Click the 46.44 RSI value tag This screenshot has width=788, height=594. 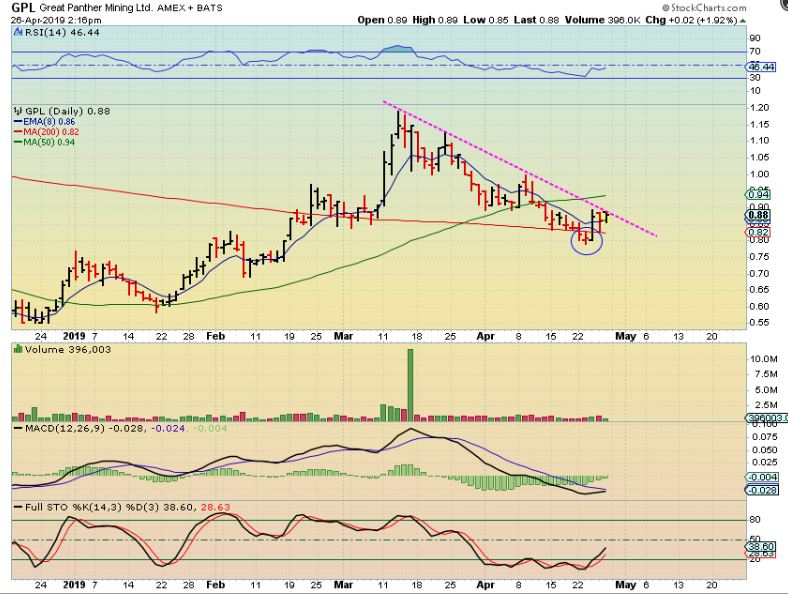[x=760, y=66]
